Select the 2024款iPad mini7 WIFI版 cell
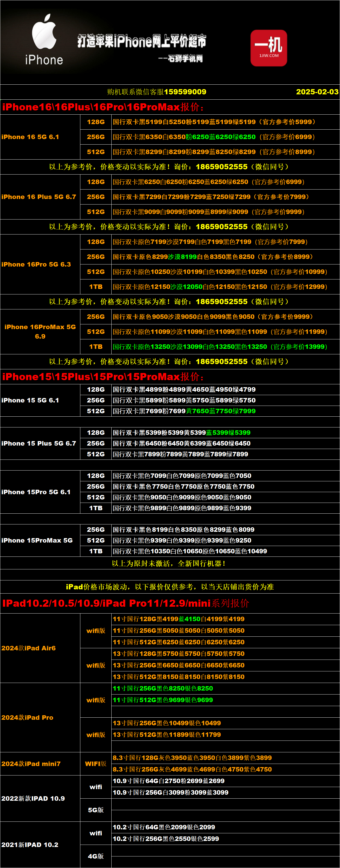The image size is (340, 868). pos(96,764)
